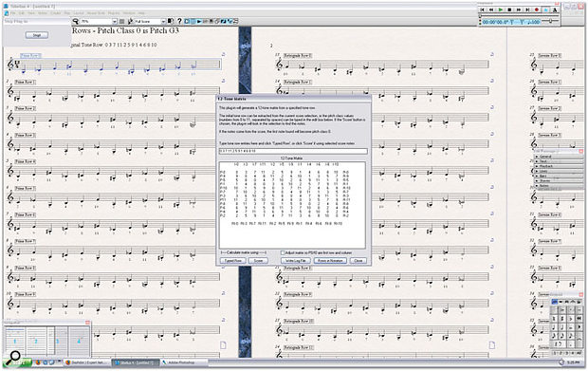This screenshot has width=588, height=371.
Task: Click the red Record button
Action: tap(536, 9)
